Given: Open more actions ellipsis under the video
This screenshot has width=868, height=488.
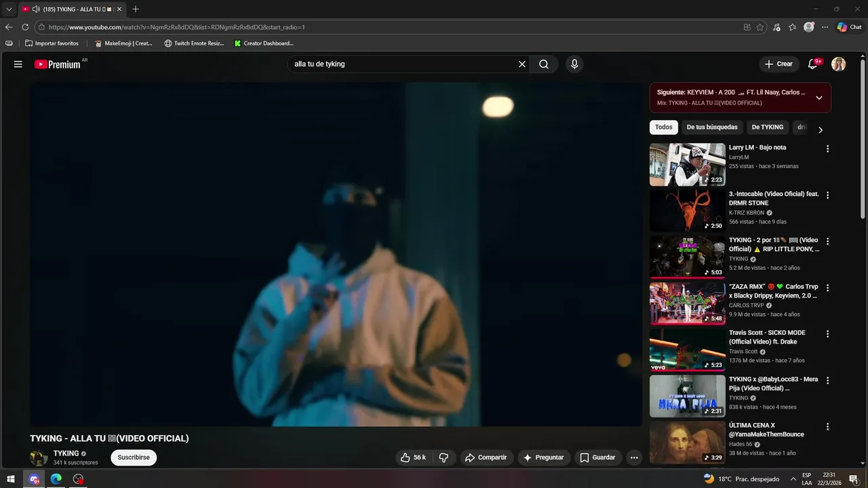Looking at the screenshot, I should click(x=634, y=457).
